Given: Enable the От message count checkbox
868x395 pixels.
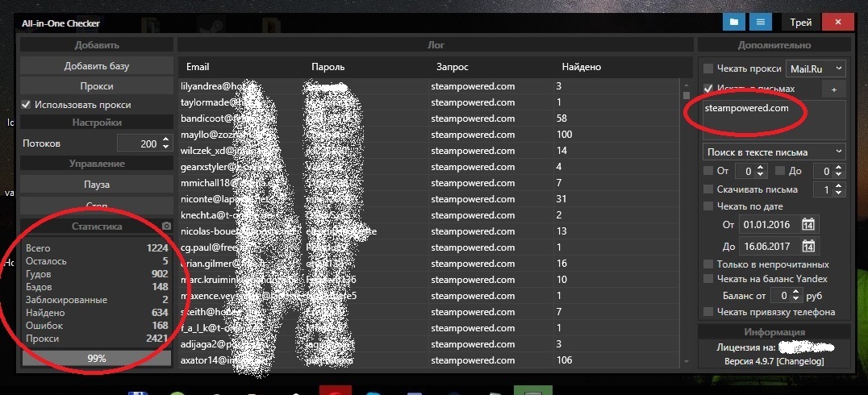Looking at the screenshot, I should click(x=708, y=170).
